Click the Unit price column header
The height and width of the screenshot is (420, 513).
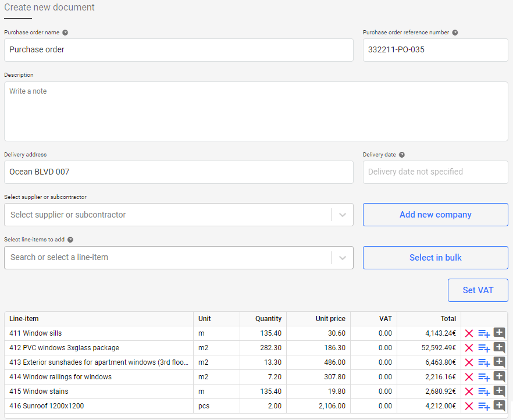pyautogui.click(x=330, y=319)
